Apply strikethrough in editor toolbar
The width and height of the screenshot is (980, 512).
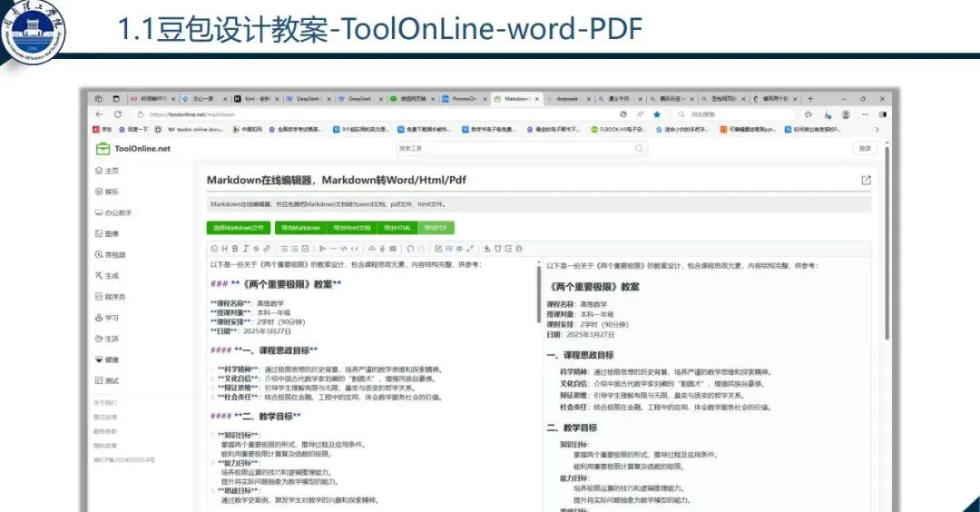click(x=256, y=248)
